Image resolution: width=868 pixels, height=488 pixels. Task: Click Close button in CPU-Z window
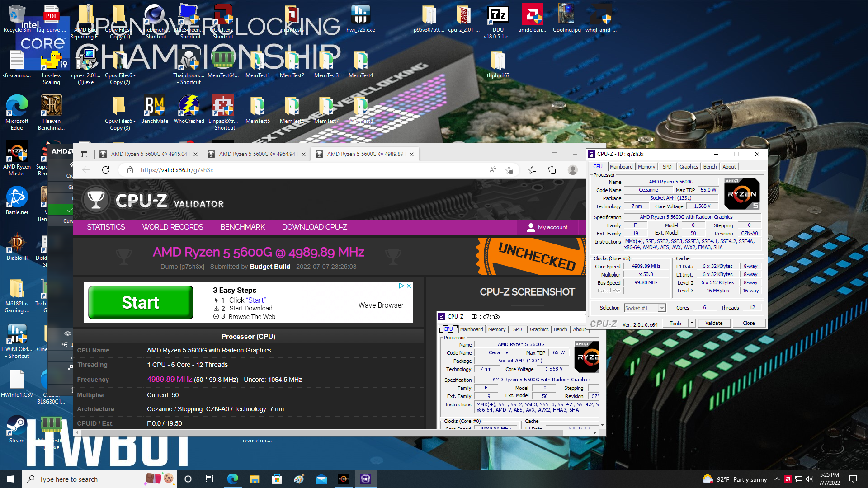749,323
